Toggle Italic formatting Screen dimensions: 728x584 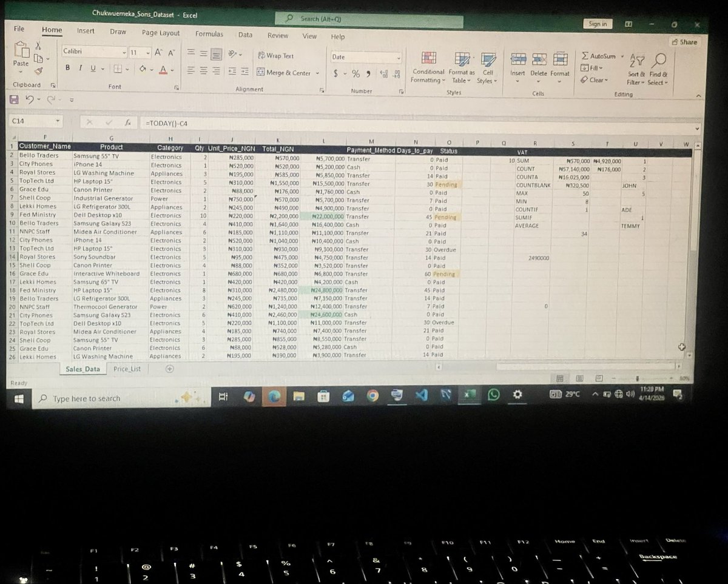click(81, 68)
